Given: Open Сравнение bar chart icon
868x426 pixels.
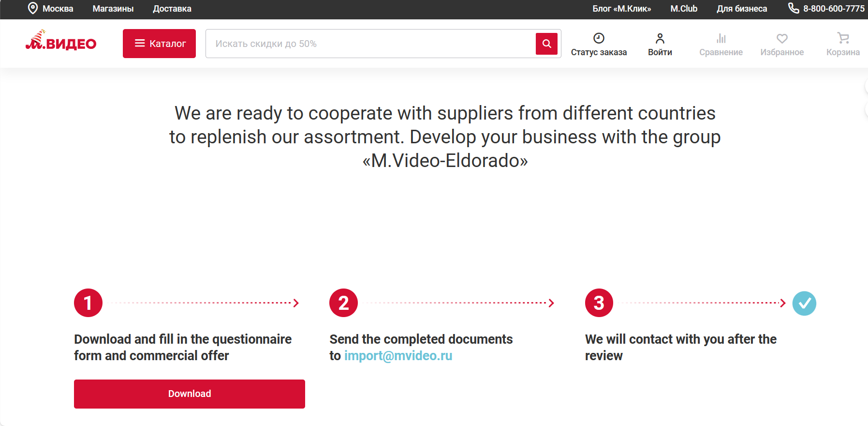Looking at the screenshot, I should 721,38.
